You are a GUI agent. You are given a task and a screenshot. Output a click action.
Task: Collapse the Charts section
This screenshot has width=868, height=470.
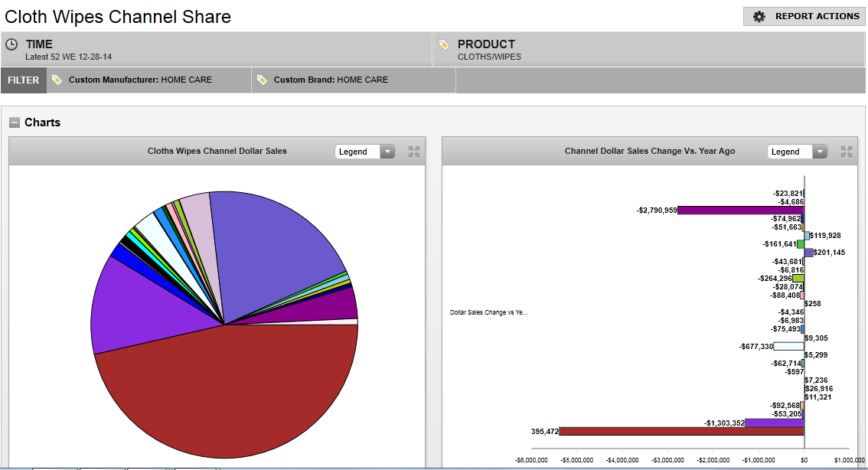[x=15, y=122]
